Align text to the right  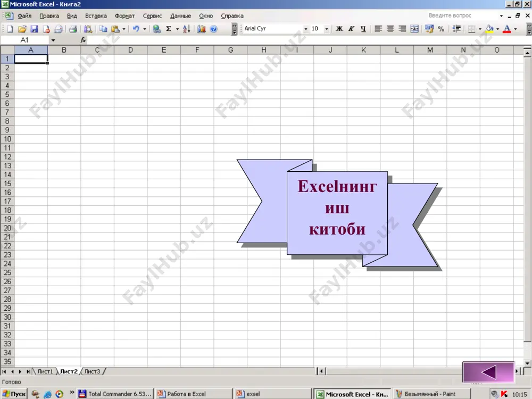pos(402,29)
